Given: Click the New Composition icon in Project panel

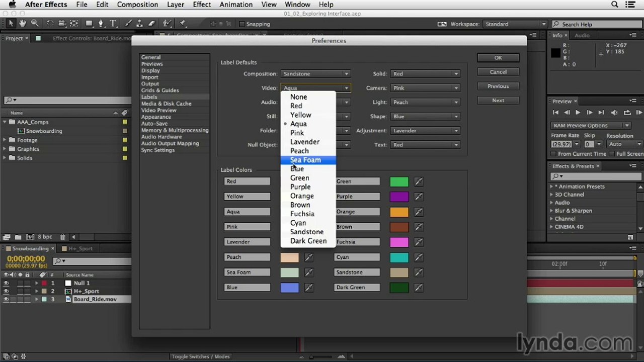Looking at the screenshot, I should (29, 237).
